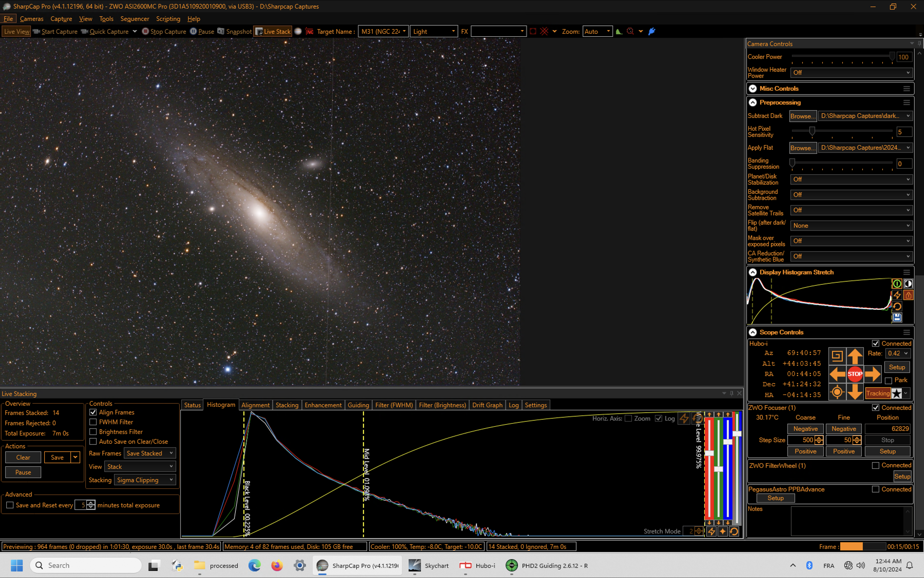
Task: Open the Scripting menu
Action: point(168,19)
